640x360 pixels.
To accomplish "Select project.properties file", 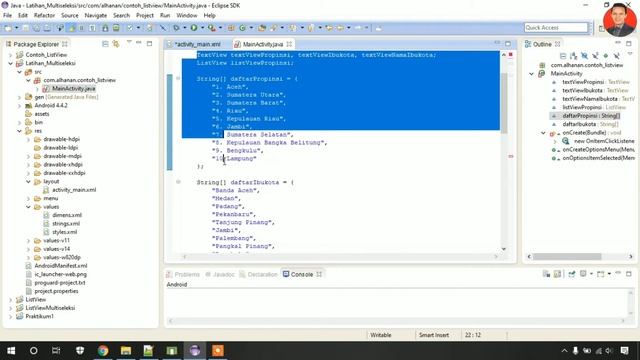I will (56, 291).
